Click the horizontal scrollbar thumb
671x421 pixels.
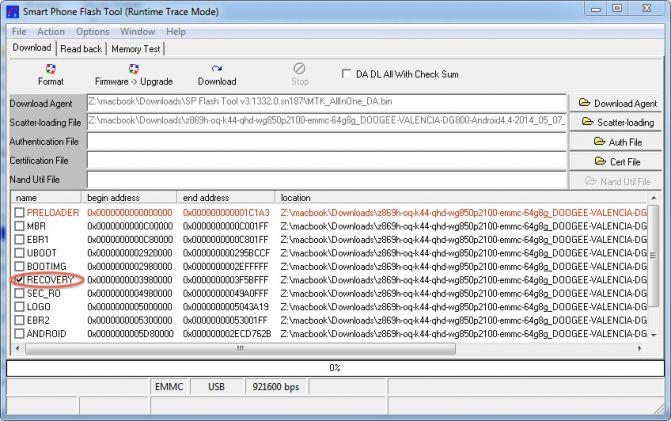pyautogui.click(x=240, y=348)
